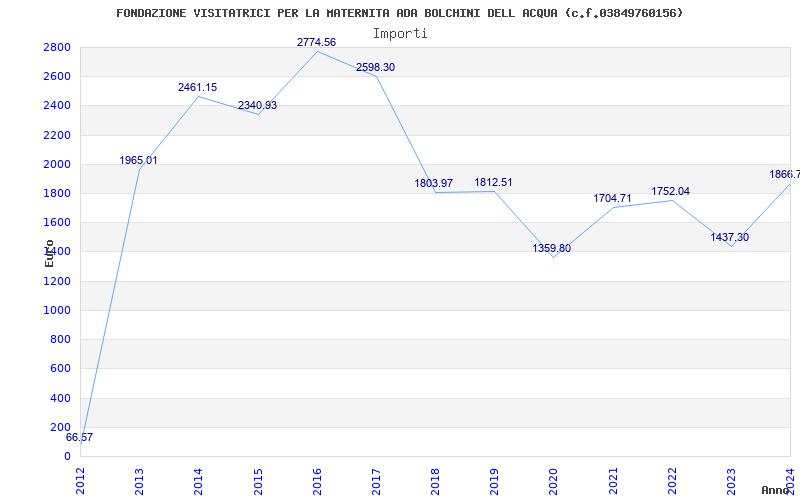Click the Euro axis title
This screenshot has height=500, width=800.
[x=49, y=253]
